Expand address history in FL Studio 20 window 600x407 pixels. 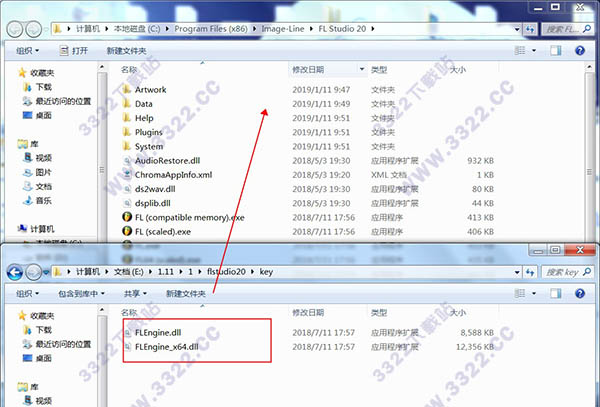point(517,29)
